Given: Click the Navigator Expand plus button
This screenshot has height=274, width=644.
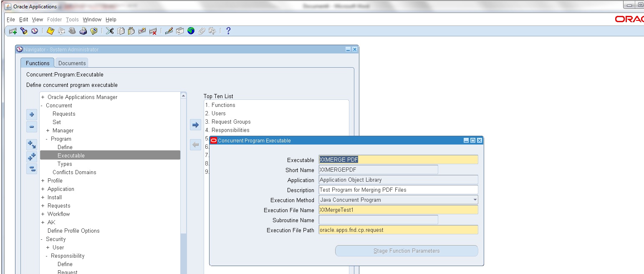Looking at the screenshot, I should click(x=32, y=114).
